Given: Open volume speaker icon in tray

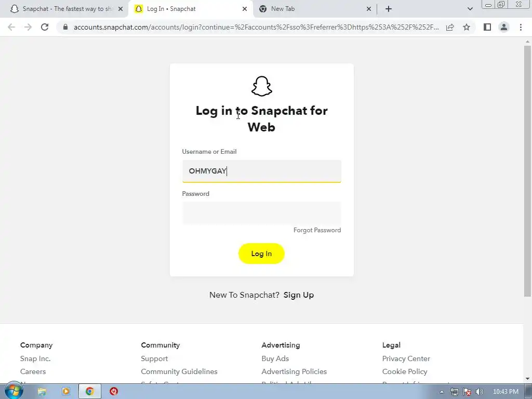Looking at the screenshot, I should 479,392.
